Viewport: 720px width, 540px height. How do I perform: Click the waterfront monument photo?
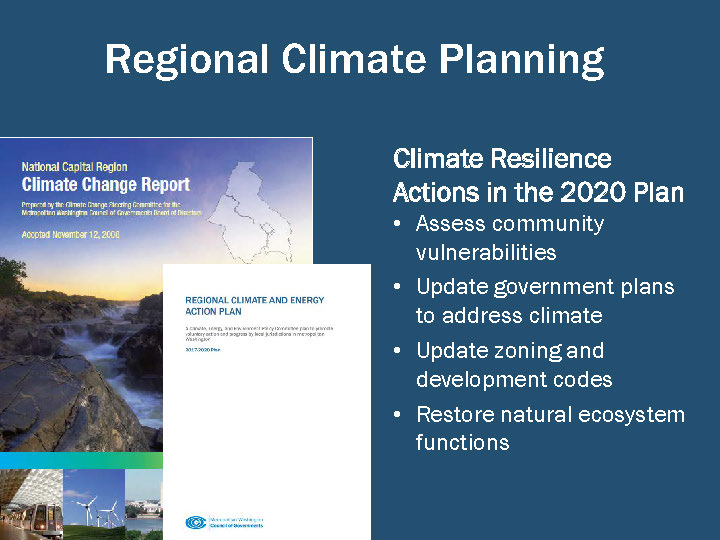145,504
